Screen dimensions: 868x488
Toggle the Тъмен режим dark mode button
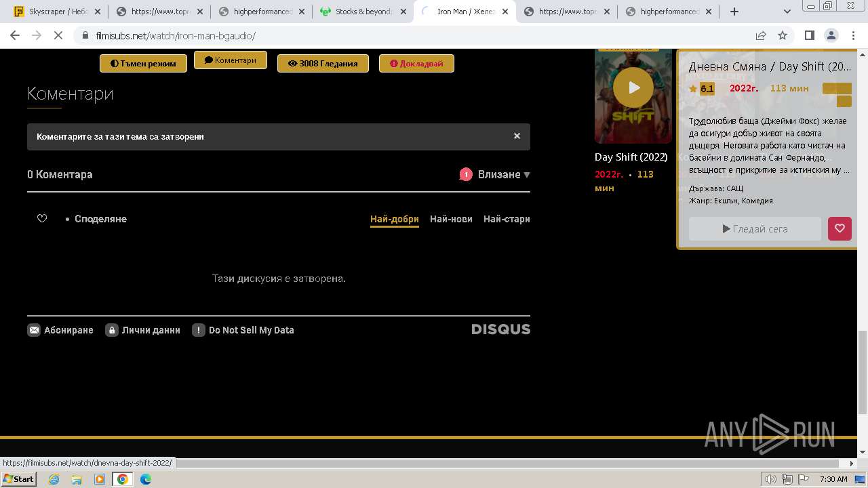click(143, 63)
